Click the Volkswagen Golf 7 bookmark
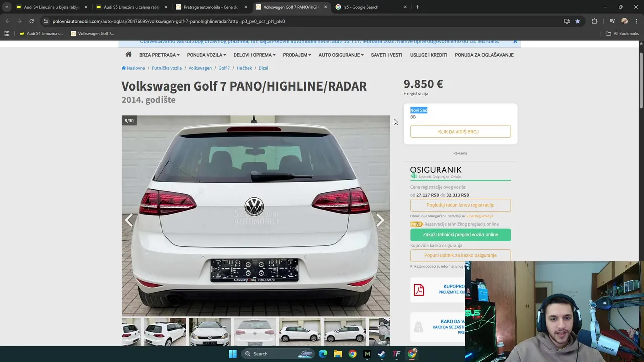 (93, 34)
